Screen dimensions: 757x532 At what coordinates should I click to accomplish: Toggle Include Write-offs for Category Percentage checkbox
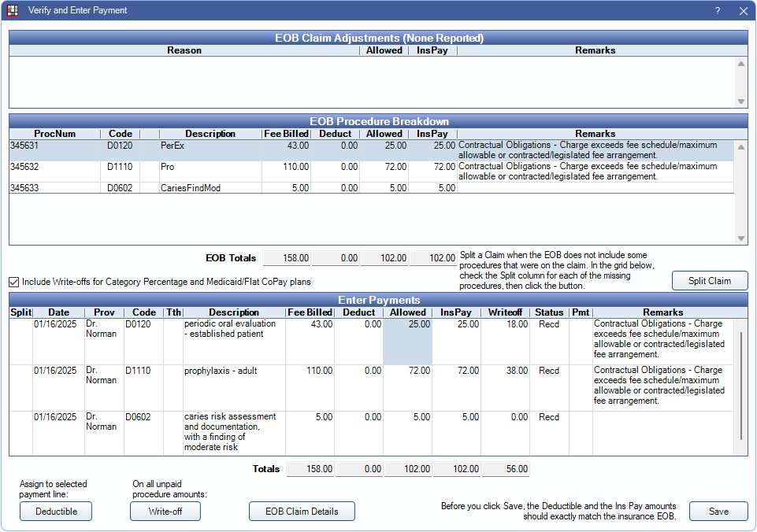[14, 282]
